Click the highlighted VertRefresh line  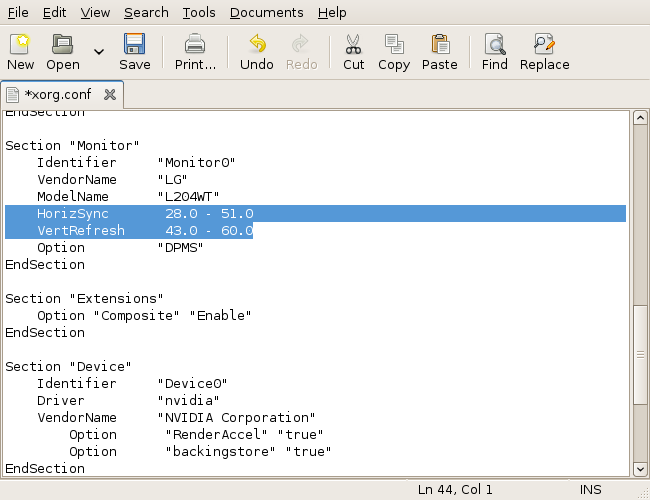[x=129, y=231]
